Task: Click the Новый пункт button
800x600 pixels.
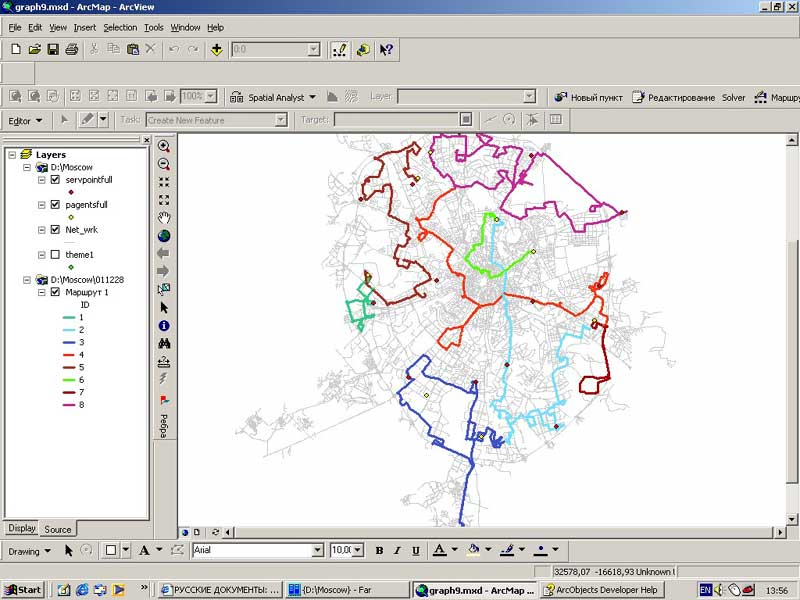Action: pyautogui.click(x=589, y=97)
